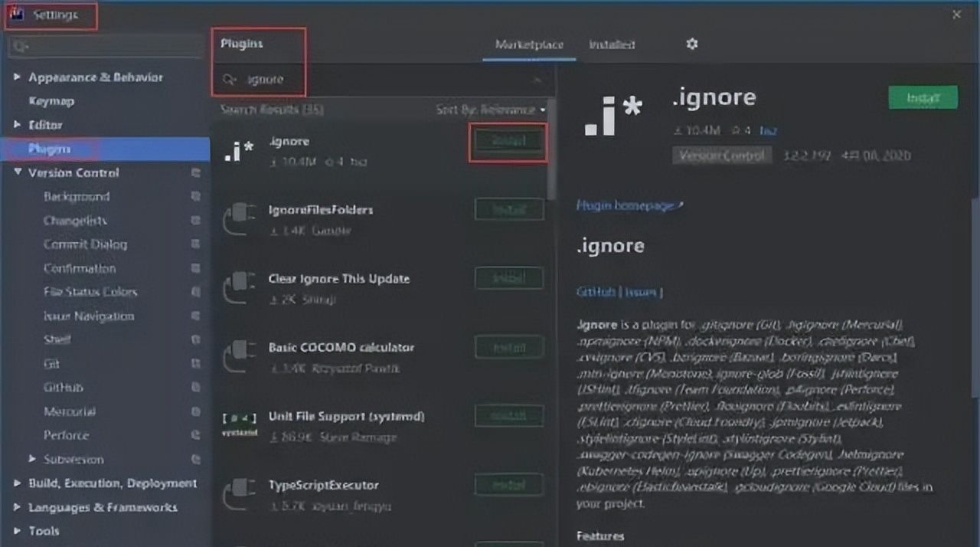Viewport: 980px width, 547px height.
Task: Expand the Tools settings node
Action: coord(18,531)
